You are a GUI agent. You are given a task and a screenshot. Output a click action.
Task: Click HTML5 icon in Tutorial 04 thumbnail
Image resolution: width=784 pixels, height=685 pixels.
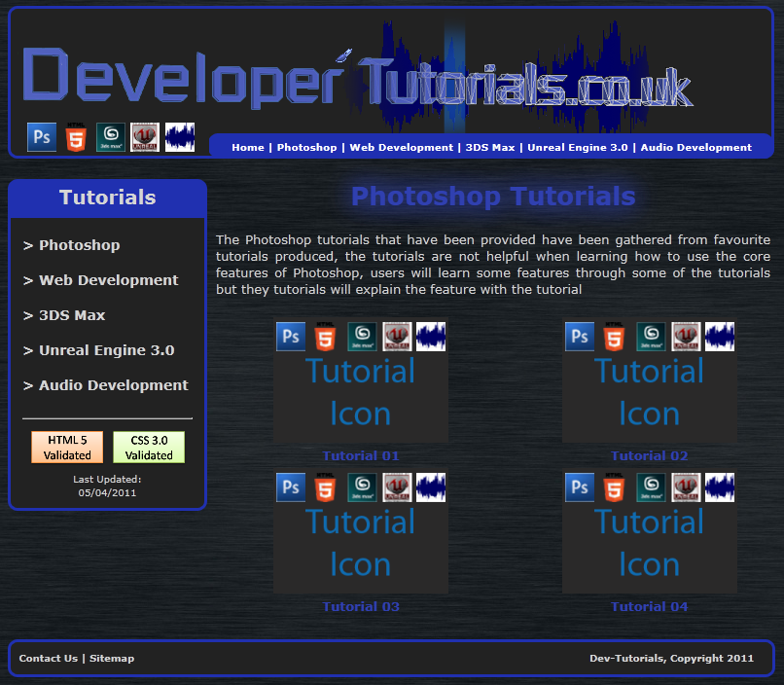[614, 487]
